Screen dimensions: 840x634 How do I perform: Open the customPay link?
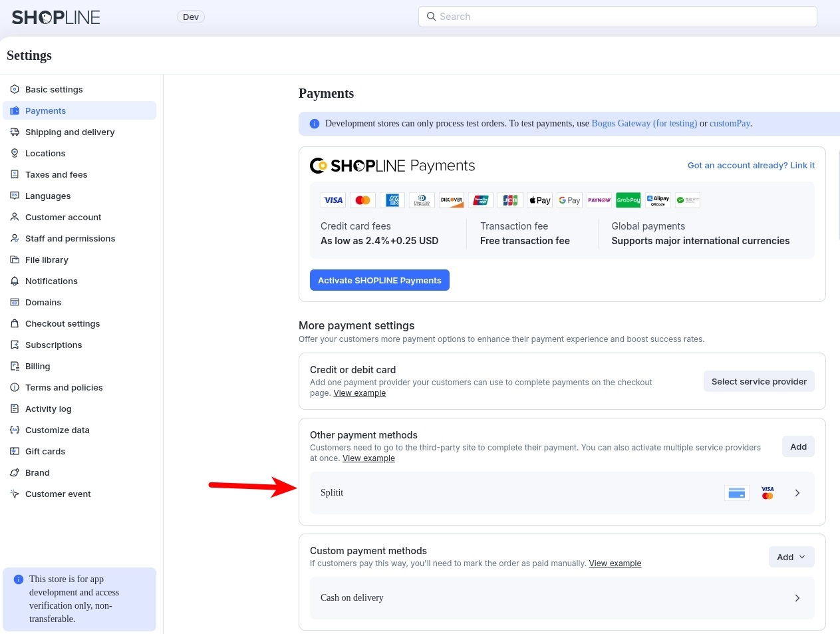[x=730, y=123]
